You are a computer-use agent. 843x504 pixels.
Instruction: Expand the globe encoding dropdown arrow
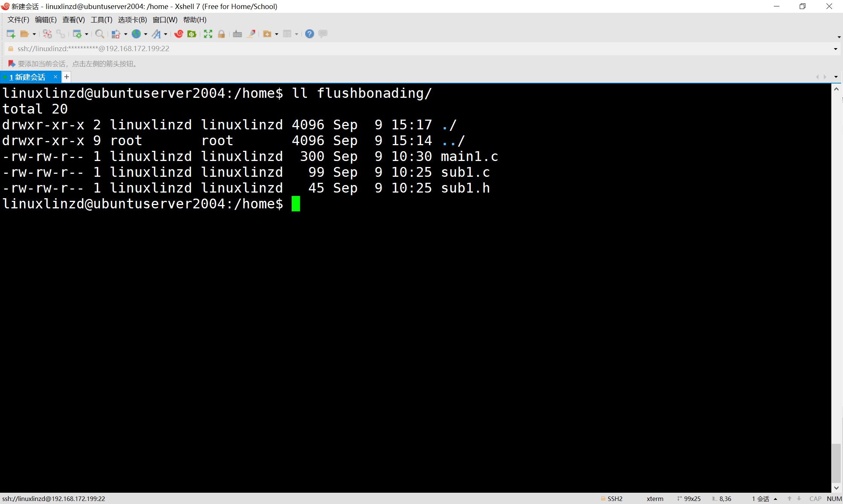click(x=146, y=34)
